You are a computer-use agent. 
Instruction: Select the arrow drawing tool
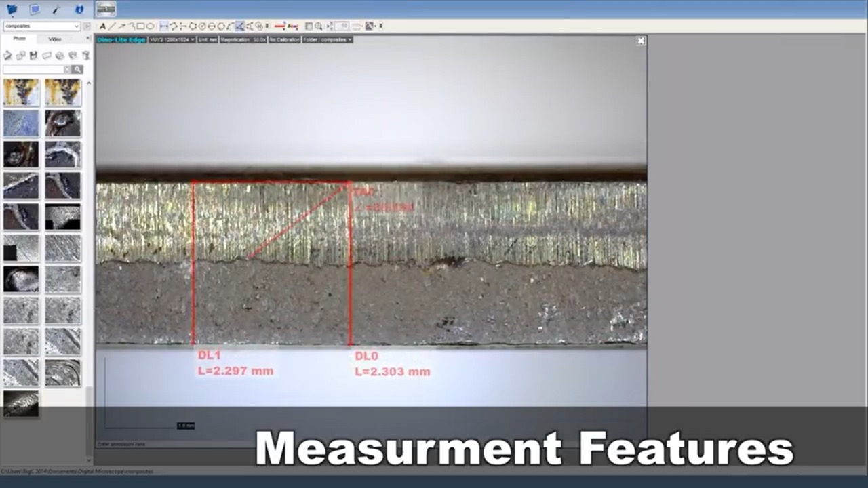point(122,26)
